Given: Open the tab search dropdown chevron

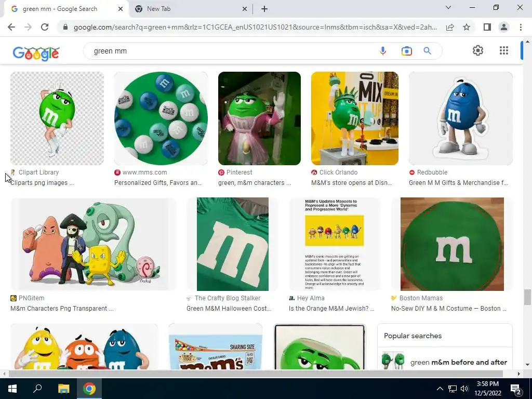Looking at the screenshot, I should [x=448, y=7].
